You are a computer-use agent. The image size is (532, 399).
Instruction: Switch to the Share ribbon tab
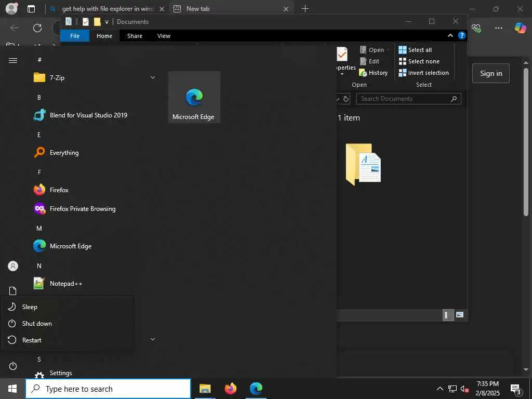[x=135, y=36]
